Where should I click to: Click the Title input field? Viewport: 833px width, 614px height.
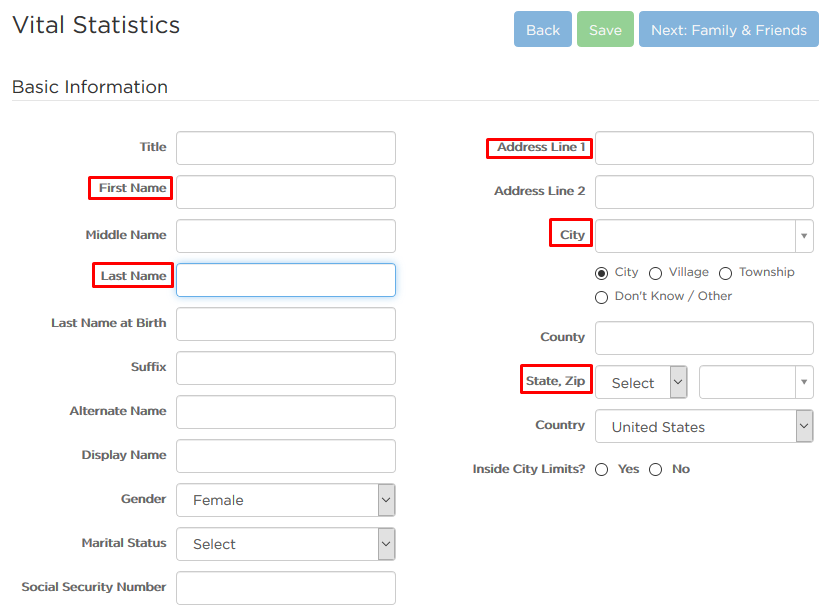click(286, 148)
